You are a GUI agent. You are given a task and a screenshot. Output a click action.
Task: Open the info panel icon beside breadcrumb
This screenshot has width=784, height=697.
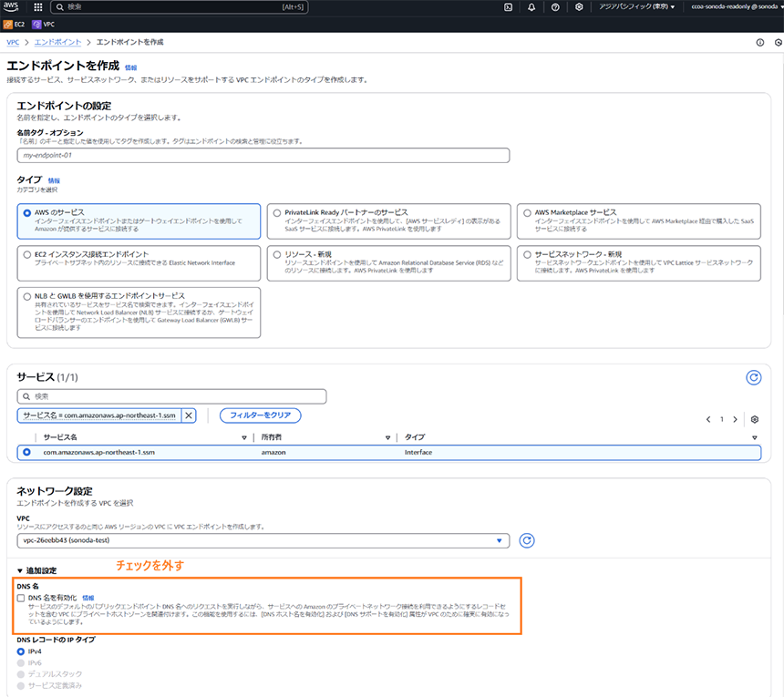point(760,43)
